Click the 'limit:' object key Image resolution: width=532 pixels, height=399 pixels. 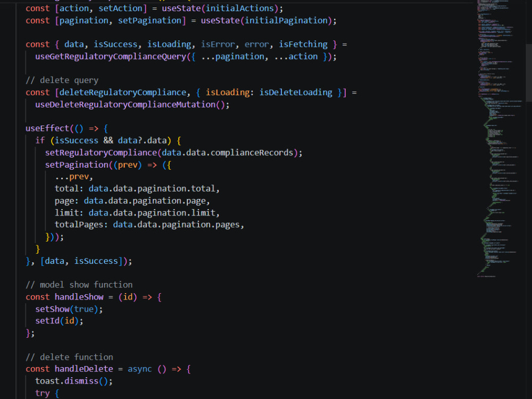[x=69, y=213]
